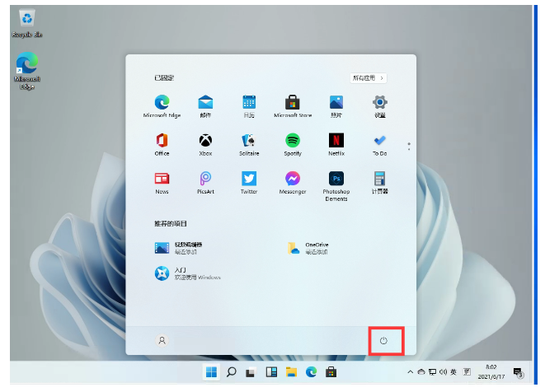Open the Mail app
The height and width of the screenshot is (392, 545).
[205, 106]
